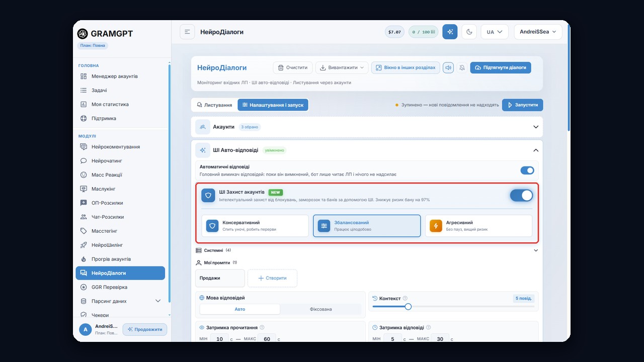644x362 pixels.
Task: Open Вивантажити export dropdown
Action: point(342,67)
